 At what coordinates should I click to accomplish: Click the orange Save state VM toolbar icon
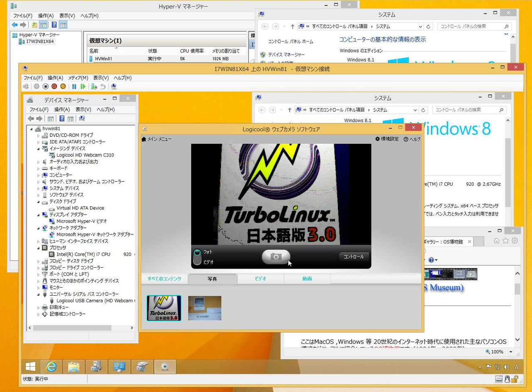tap(63, 86)
